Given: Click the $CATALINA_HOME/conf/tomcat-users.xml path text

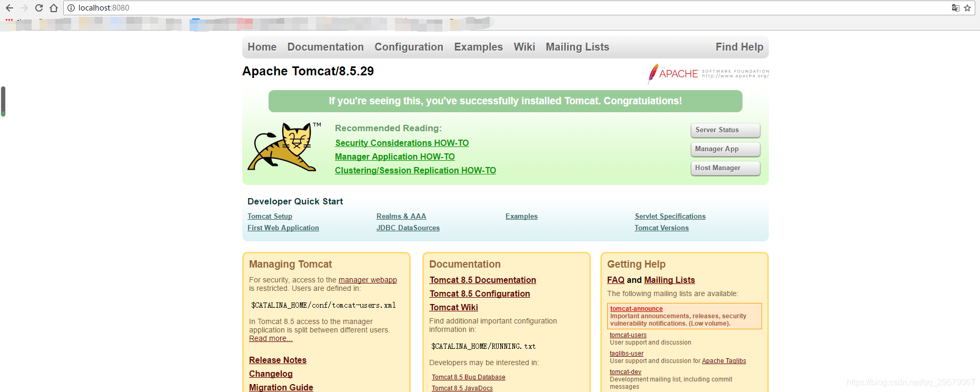Looking at the screenshot, I should [x=323, y=306].
